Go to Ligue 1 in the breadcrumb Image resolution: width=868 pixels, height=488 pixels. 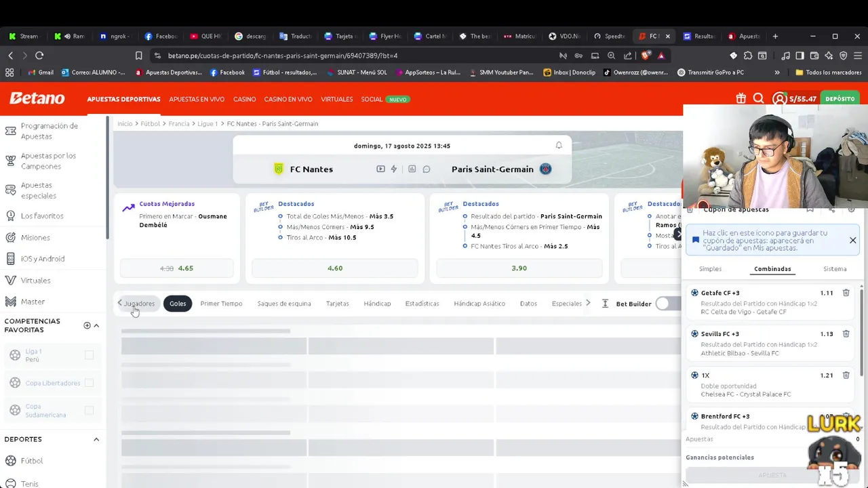208,124
